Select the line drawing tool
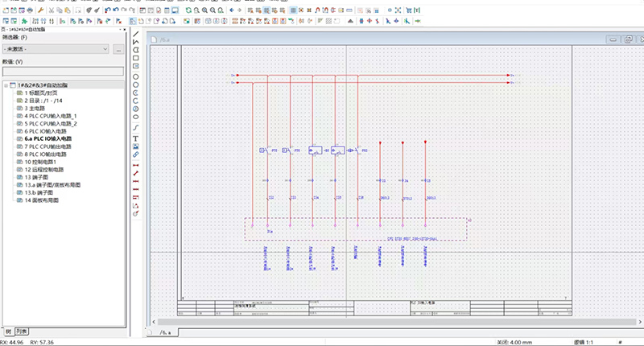The image size is (644, 346). [x=135, y=33]
